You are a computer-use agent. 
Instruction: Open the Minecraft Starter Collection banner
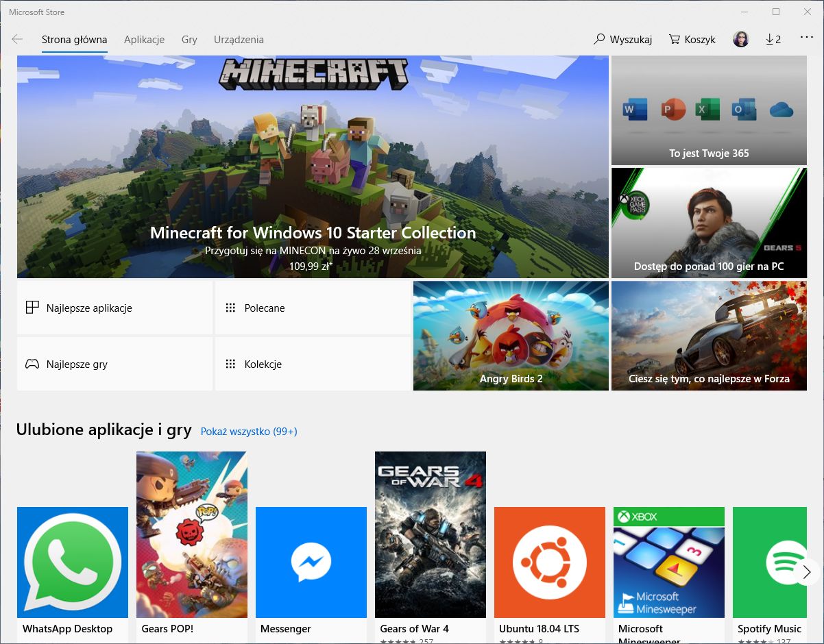pos(313,166)
